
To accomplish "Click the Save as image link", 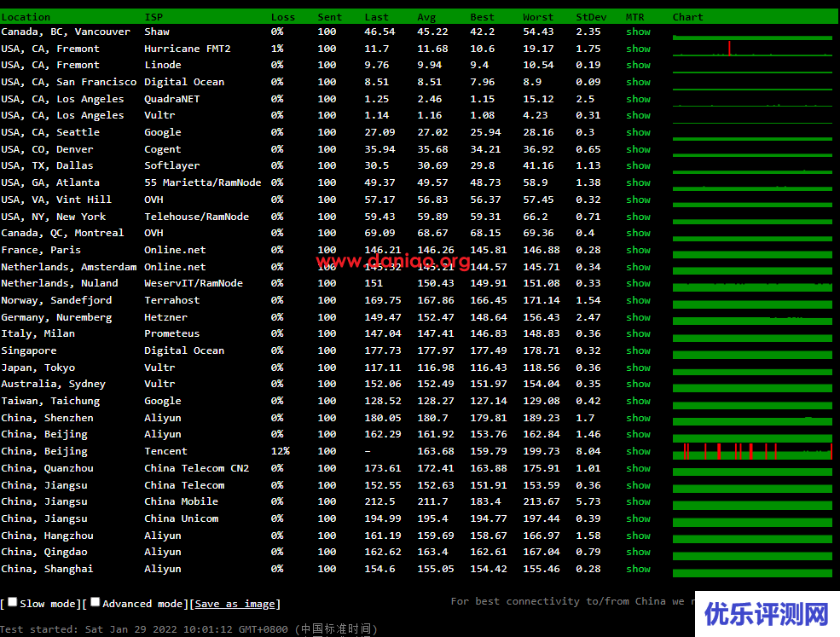I will (235, 604).
